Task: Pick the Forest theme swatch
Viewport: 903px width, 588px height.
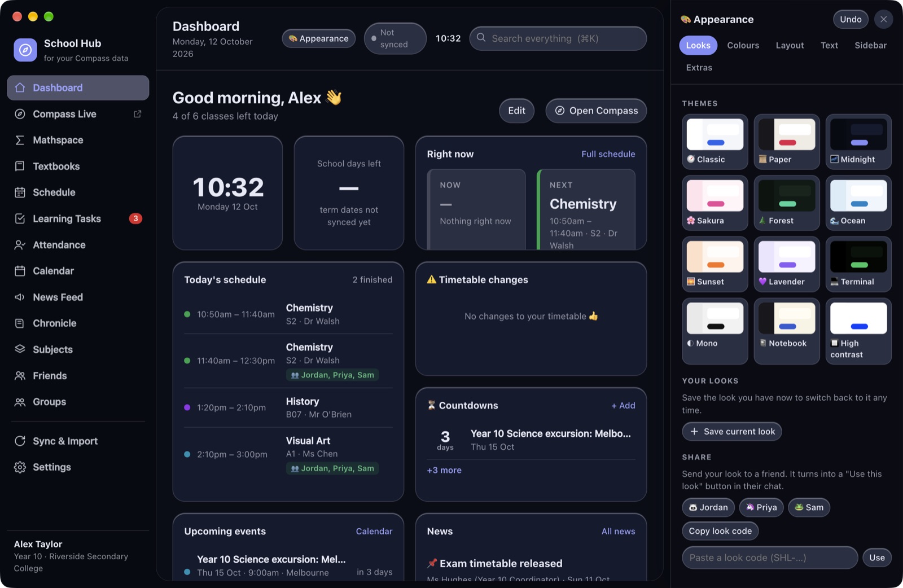Action: pyautogui.click(x=787, y=203)
